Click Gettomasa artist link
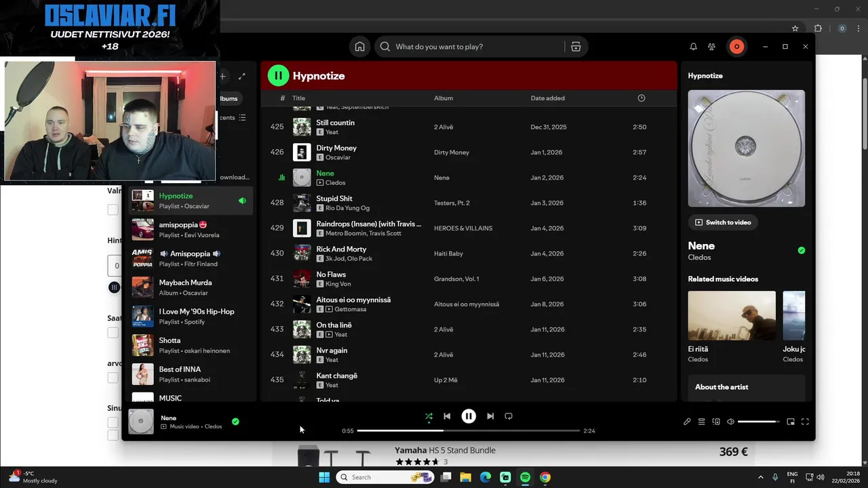The height and width of the screenshot is (488, 868). 350,309
